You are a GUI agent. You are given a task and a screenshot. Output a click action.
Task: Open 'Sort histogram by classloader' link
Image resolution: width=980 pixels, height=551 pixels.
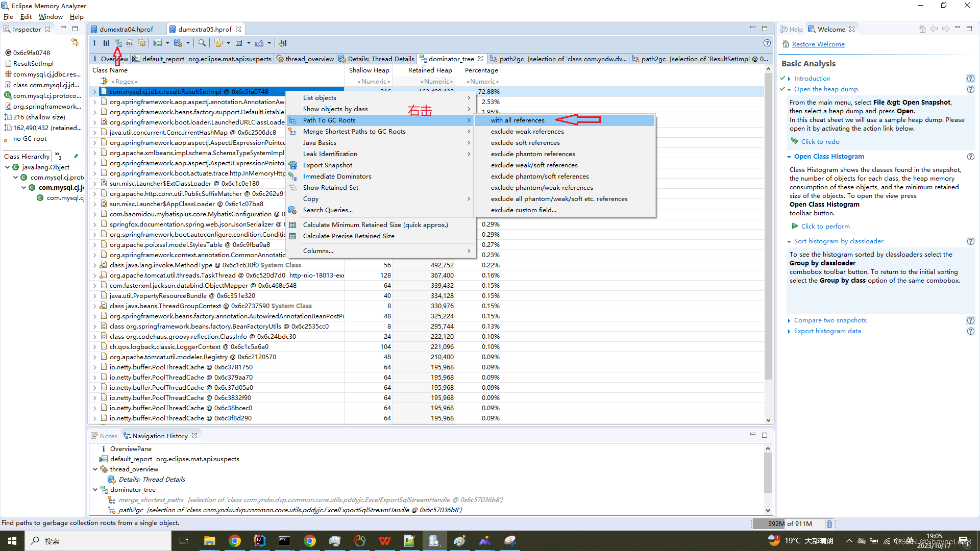(x=839, y=241)
